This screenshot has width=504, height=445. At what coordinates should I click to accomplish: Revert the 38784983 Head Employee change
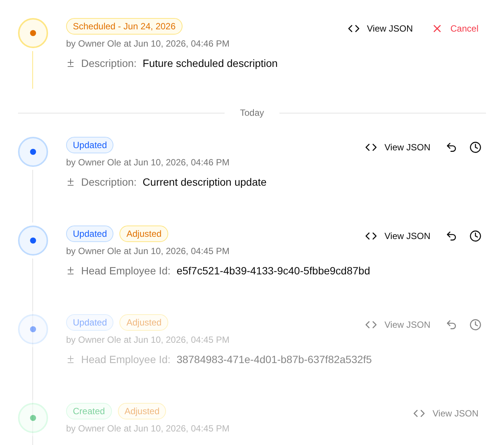pyautogui.click(x=451, y=325)
